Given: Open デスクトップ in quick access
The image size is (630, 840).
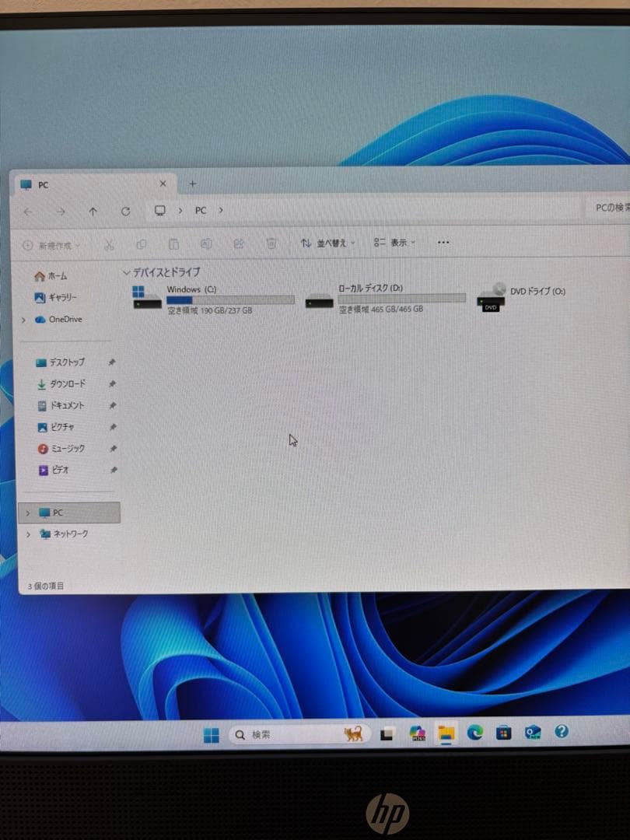Looking at the screenshot, I should 61,362.
